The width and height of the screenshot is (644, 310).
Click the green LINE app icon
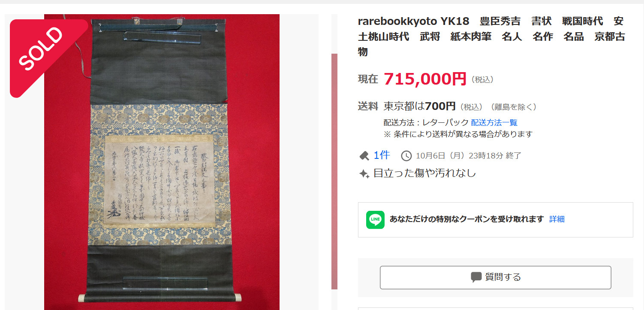375,219
